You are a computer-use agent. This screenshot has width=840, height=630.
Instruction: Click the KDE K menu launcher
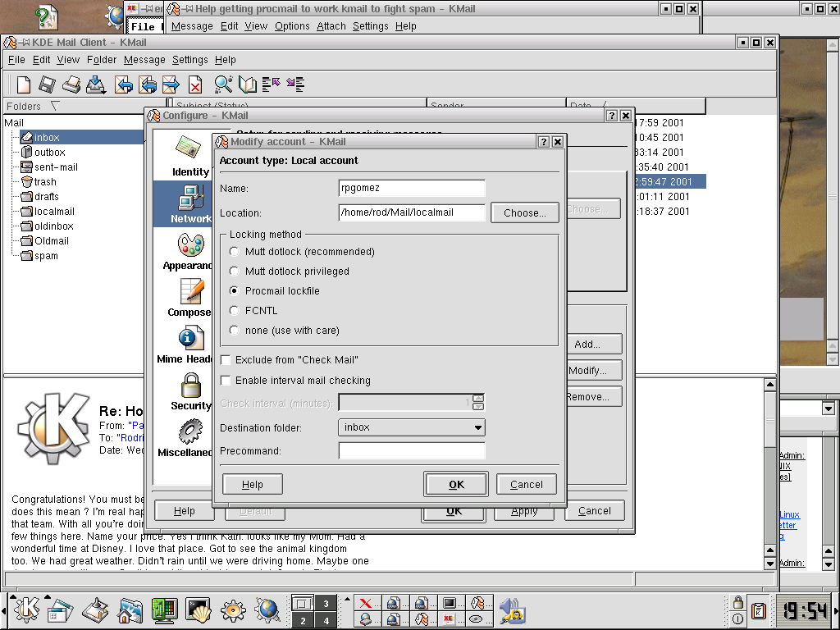click(x=26, y=609)
